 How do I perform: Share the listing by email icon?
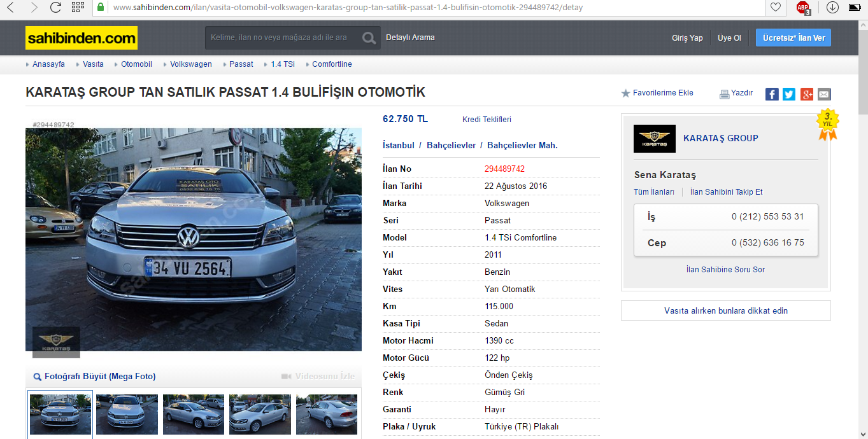tap(824, 94)
